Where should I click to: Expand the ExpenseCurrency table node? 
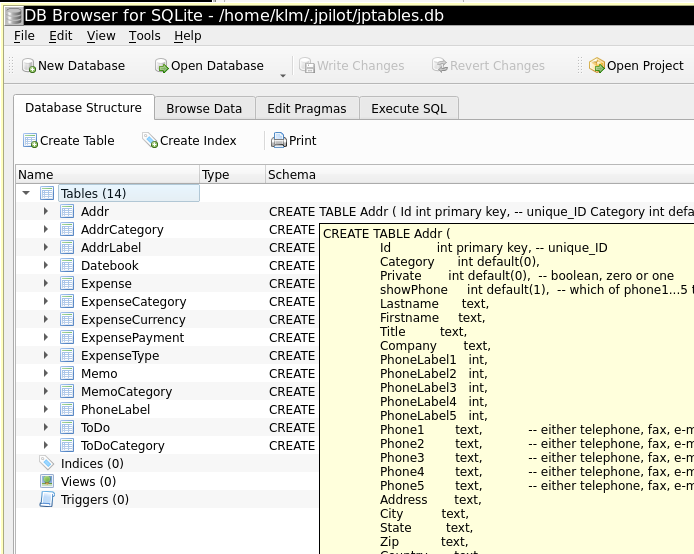coord(46,319)
